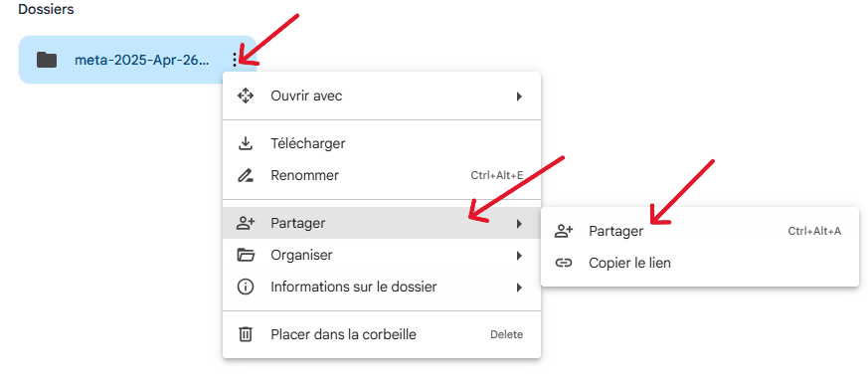The width and height of the screenshot is (868, 390).
Task: Click the trash bin icon
Action: (x=246, y=334)
